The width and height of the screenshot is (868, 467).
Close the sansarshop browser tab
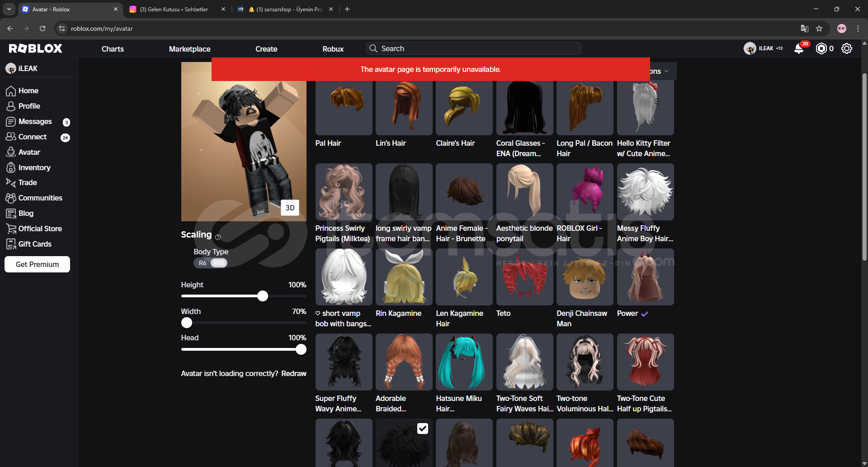pyautogui.click(x=331, y=9)
